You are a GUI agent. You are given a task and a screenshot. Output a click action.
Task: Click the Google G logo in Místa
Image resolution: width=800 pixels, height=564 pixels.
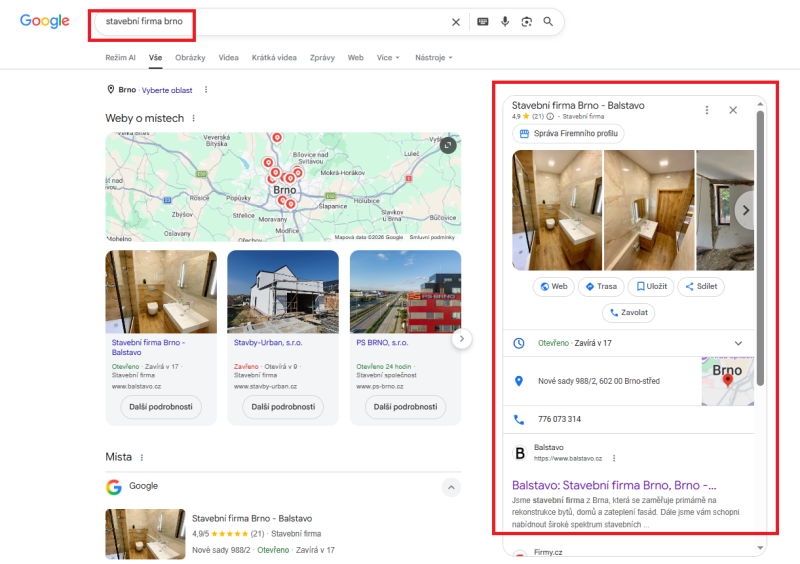pos(114,487)
